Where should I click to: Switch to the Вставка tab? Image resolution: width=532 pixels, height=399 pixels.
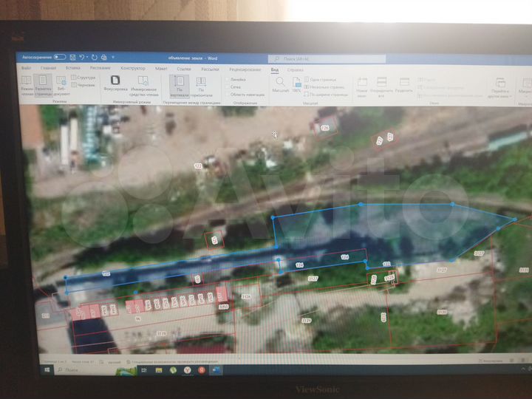click(x=72, y=68)
